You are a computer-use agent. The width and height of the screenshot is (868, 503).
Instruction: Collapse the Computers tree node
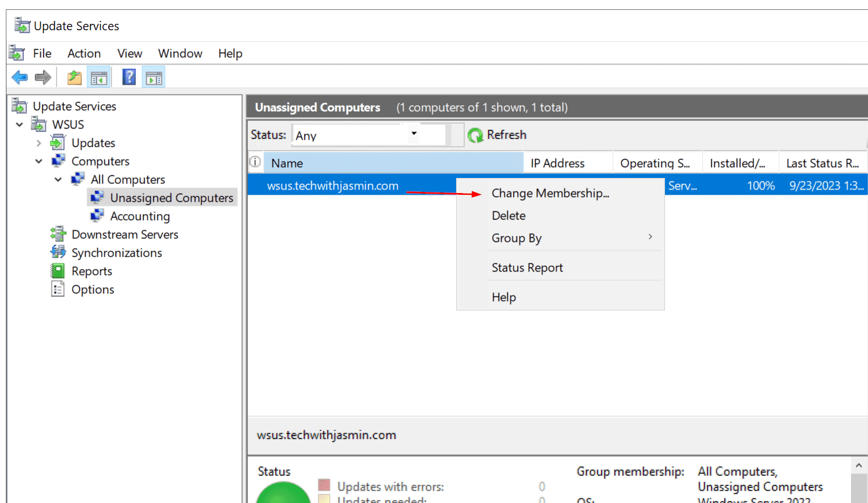click(x=39, y=161)
